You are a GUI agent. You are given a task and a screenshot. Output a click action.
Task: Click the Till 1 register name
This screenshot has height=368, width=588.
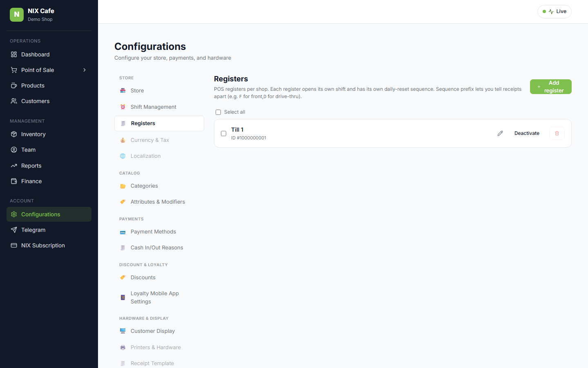click(x=237, y=130)
